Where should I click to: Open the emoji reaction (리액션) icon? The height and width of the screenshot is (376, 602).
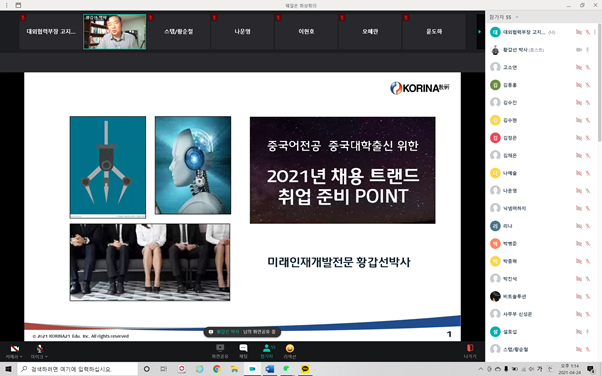[x=290, y=351]
